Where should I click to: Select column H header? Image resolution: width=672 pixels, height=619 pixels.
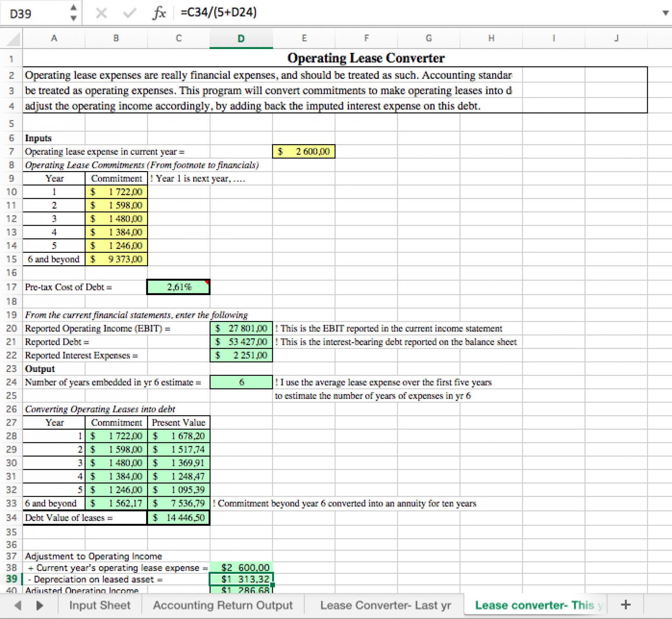tap(491, 38)
